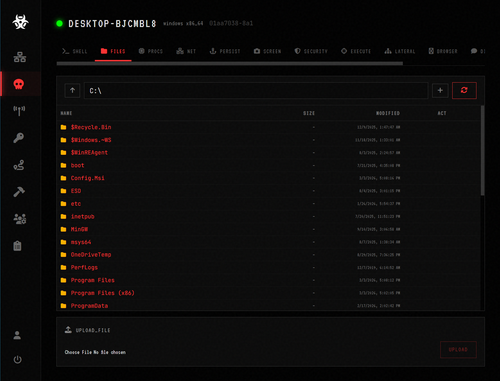Click the DESKTOP-BJCMBL8 hostname heading
This screenshot has height=381, width=500.
pyautogui.click(x=112, y=24)
